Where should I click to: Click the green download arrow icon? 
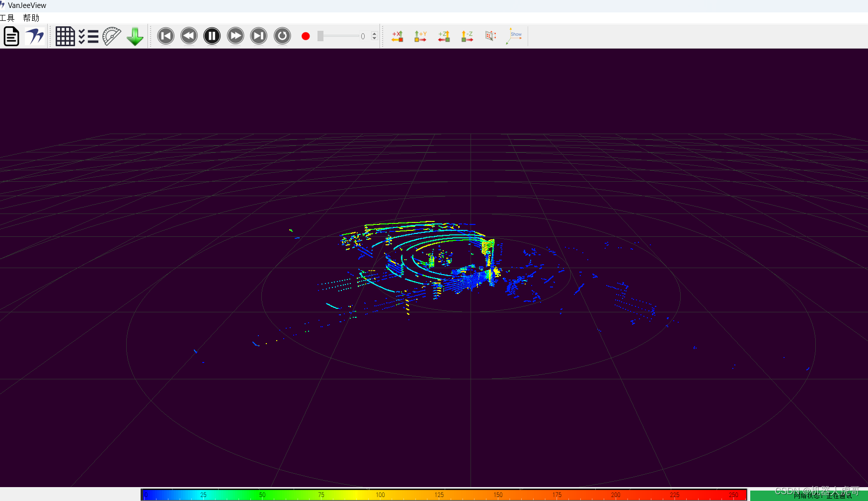[x=135, y=36]
